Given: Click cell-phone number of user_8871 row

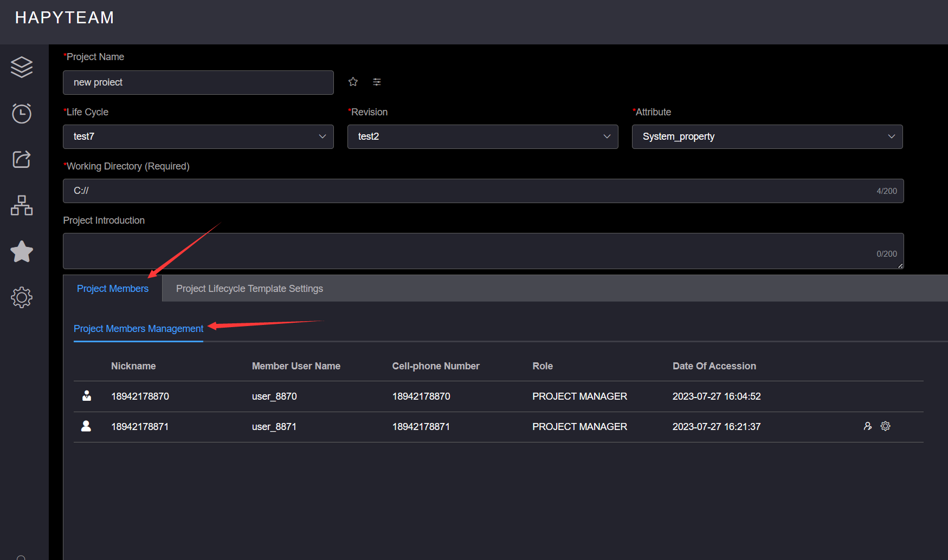Looking at the screenshot, I should click(x=421, y=427).
